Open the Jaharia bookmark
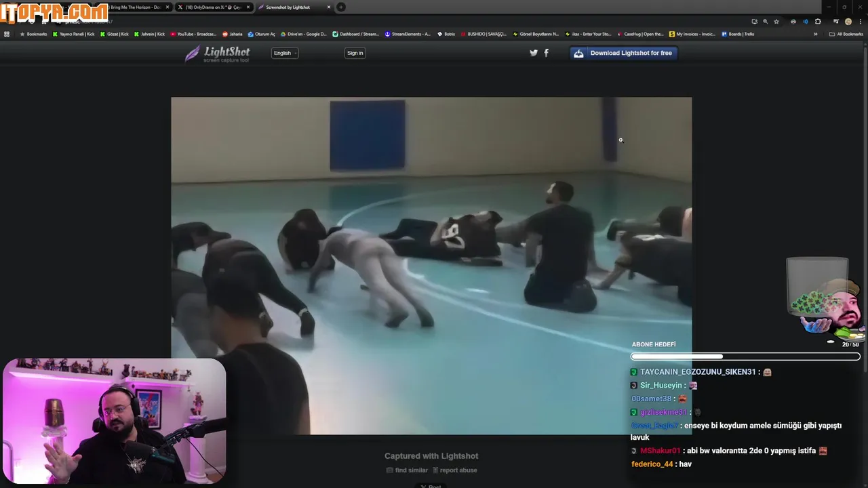868x488 pixels. (233, 34)
